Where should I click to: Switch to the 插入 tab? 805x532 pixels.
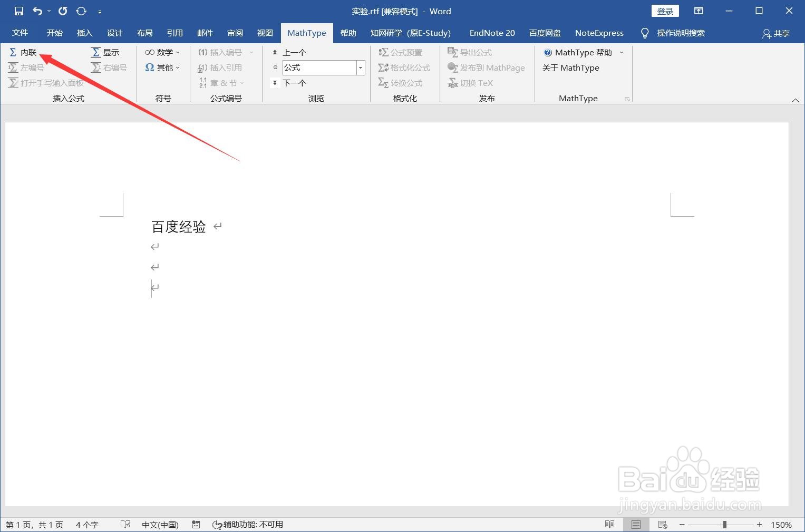[84, 33]
